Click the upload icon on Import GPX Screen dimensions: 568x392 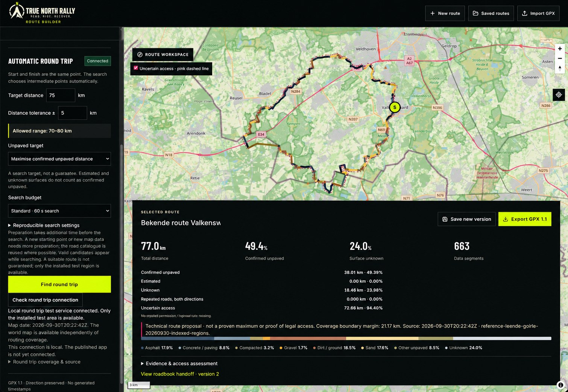click(525, 13)
